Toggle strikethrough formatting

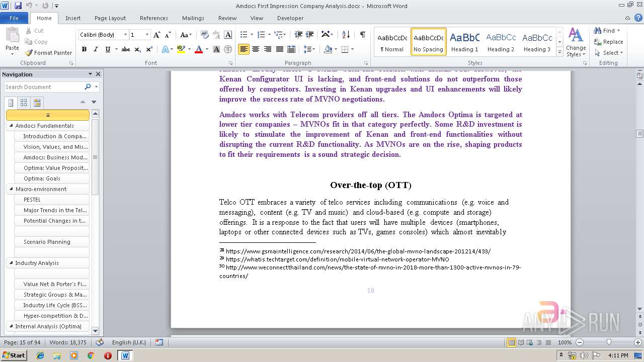(126, 49)
